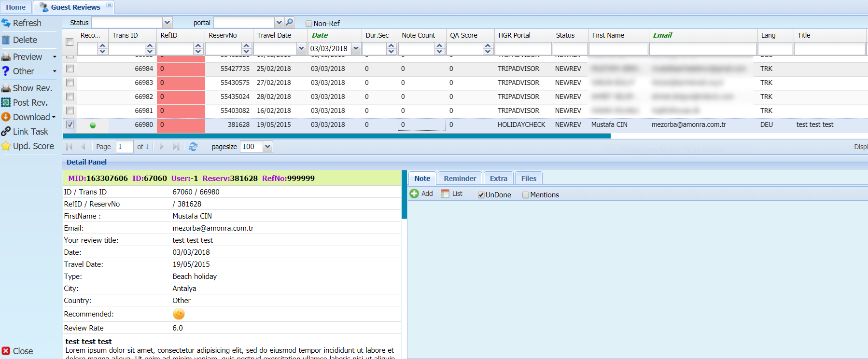Enable the Non-Ref checkbox

[x=309, y=23]
